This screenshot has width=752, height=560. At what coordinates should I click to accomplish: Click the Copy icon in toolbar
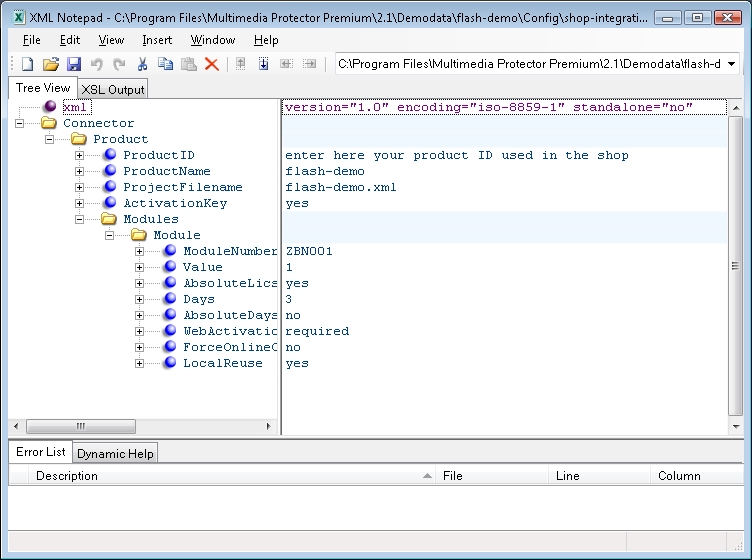(165, 64)
